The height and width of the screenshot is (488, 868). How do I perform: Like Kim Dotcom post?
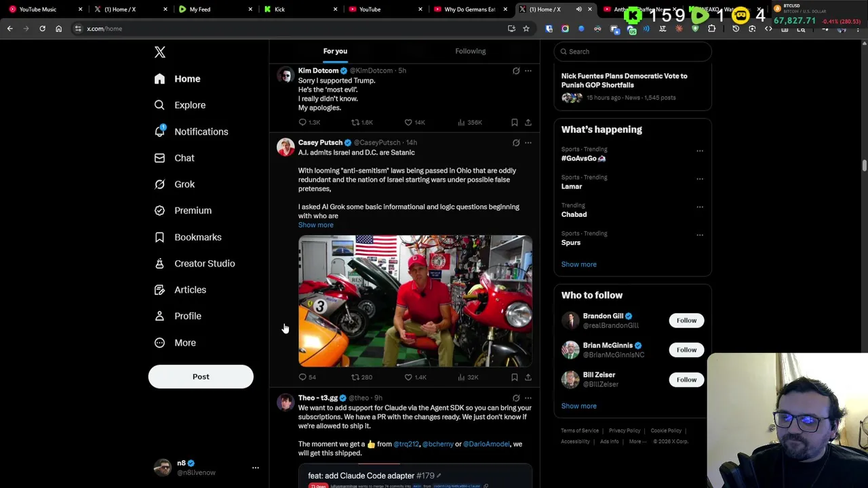pos(414,123)
